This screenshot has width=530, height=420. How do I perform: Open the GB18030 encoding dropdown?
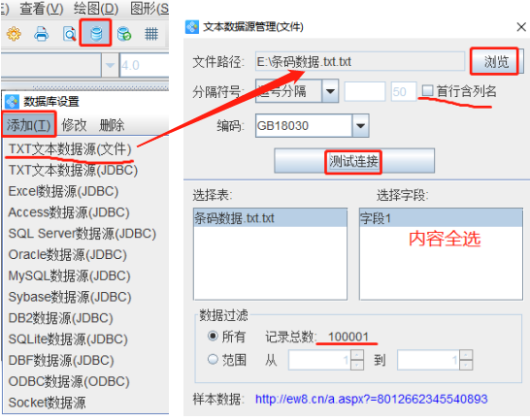[x=360, y=126]
